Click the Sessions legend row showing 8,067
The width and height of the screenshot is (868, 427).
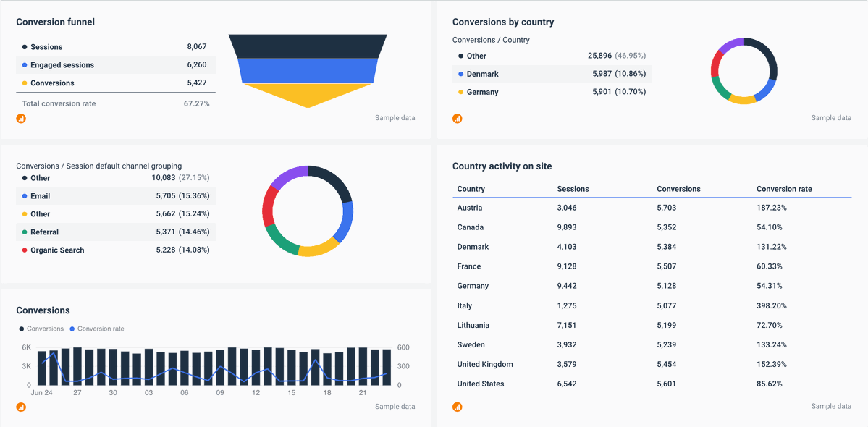[x=116, y=47]
